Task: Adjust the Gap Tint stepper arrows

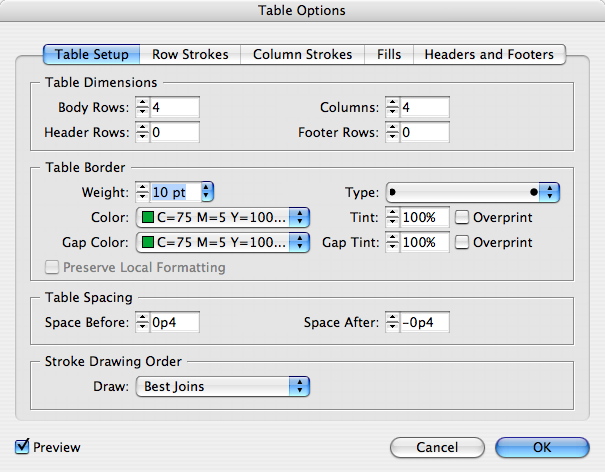Action: tap(392, 242)
